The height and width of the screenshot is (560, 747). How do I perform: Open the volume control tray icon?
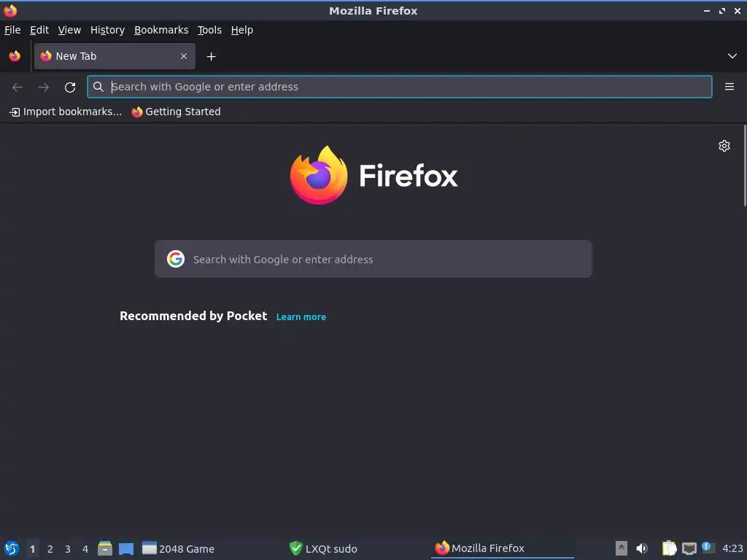(642, 548)
